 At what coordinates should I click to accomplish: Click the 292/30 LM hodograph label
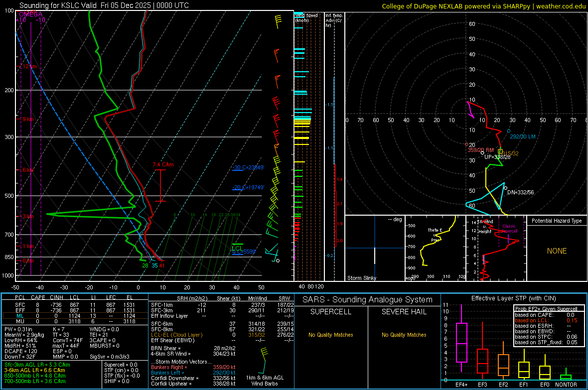[522, 136]
